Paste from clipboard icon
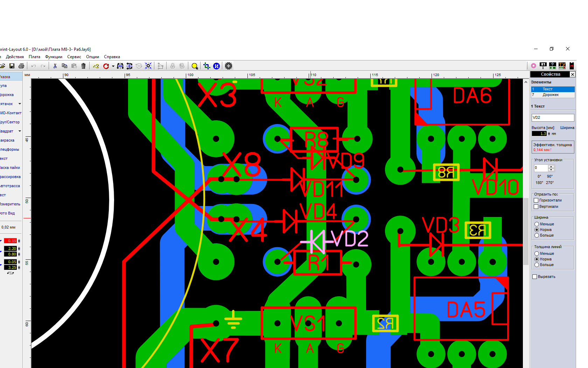The width and height of the screenshot is (588, 368). (74, 66)
